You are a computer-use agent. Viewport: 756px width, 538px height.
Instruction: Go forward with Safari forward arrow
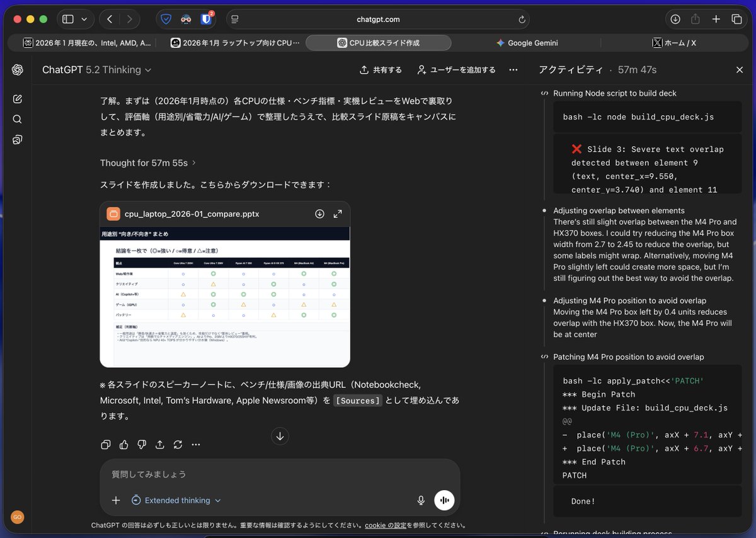[129, 20]
